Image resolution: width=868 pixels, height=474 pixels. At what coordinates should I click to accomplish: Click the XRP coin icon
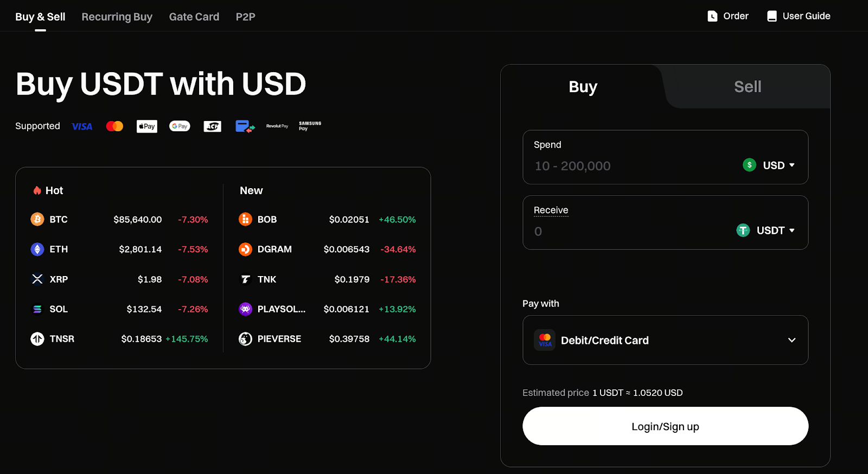coord(37,279)
